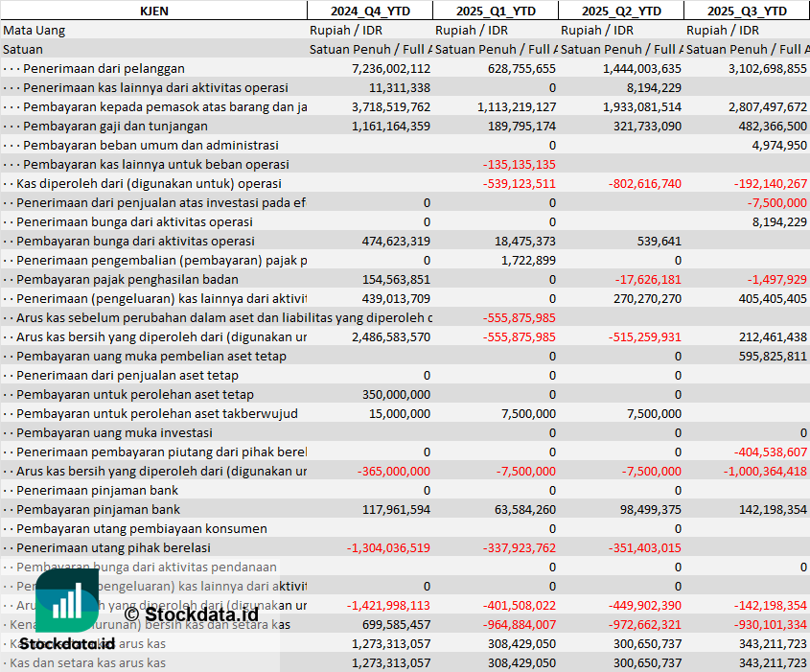Select cell value 439,013,709

[396, 298]
